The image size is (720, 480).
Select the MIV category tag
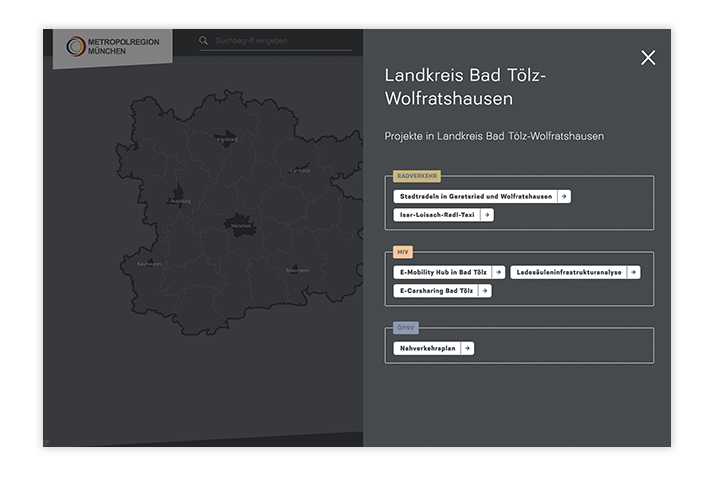(403, 252)
